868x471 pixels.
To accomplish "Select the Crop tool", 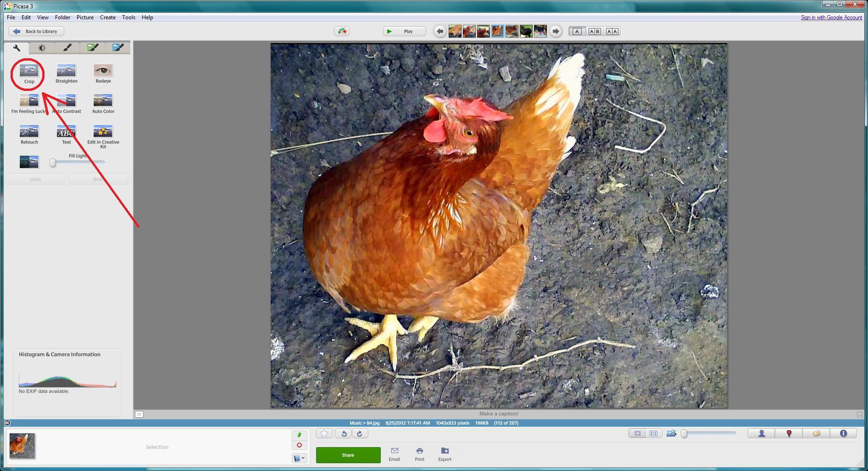I will tap(29, 72).
